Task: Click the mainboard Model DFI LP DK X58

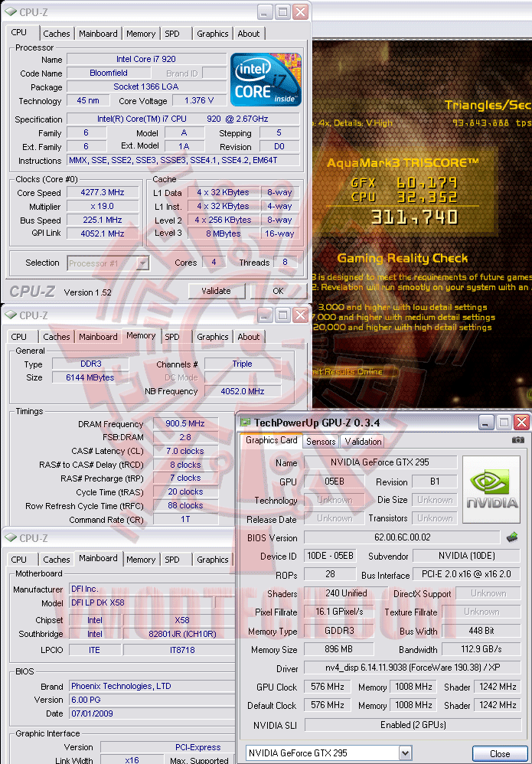Action: coord(142,603)
